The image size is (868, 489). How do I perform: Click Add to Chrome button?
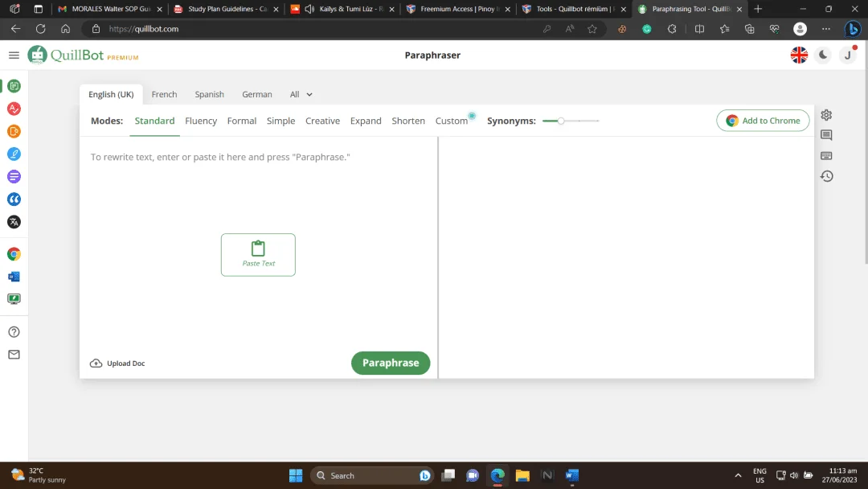click(x=763, y=121)
